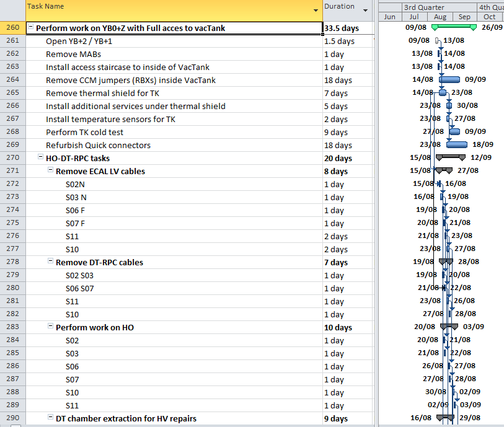Select the 'HO-DT-RPC tasks' summary name
This screenshot has width=504, height=427.
[x=77, y=159]
